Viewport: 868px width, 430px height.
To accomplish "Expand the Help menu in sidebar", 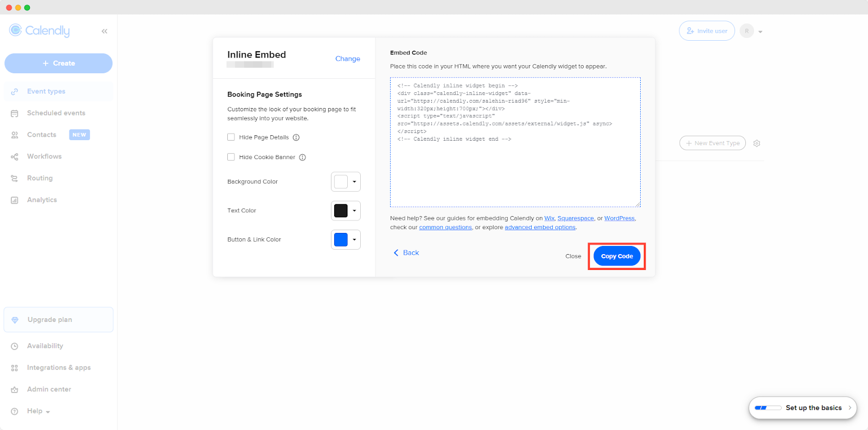I will point(39,411).
